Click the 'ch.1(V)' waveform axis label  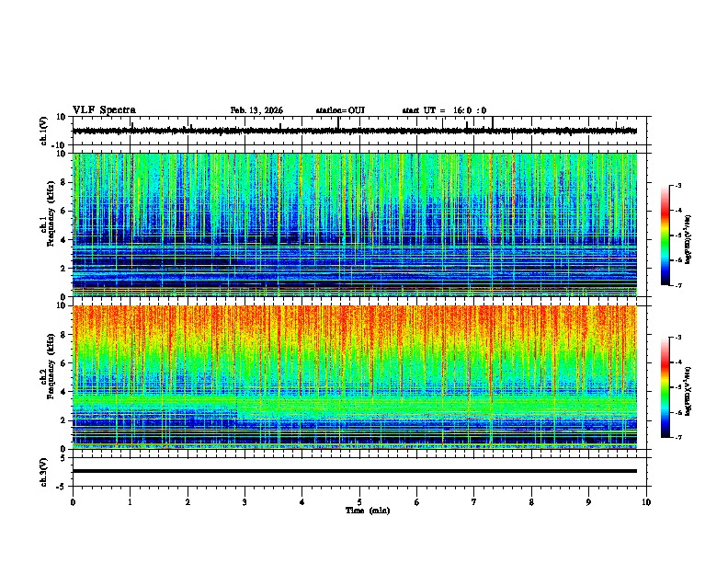point(43,131)
